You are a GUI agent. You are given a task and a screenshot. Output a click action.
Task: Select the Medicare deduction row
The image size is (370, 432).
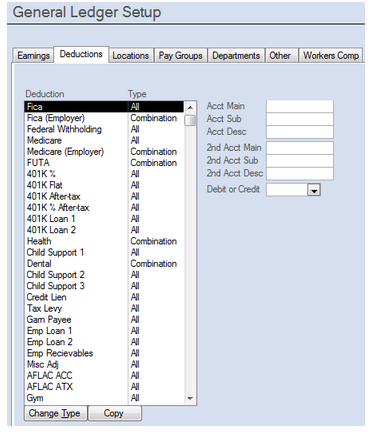click(104, 140)
